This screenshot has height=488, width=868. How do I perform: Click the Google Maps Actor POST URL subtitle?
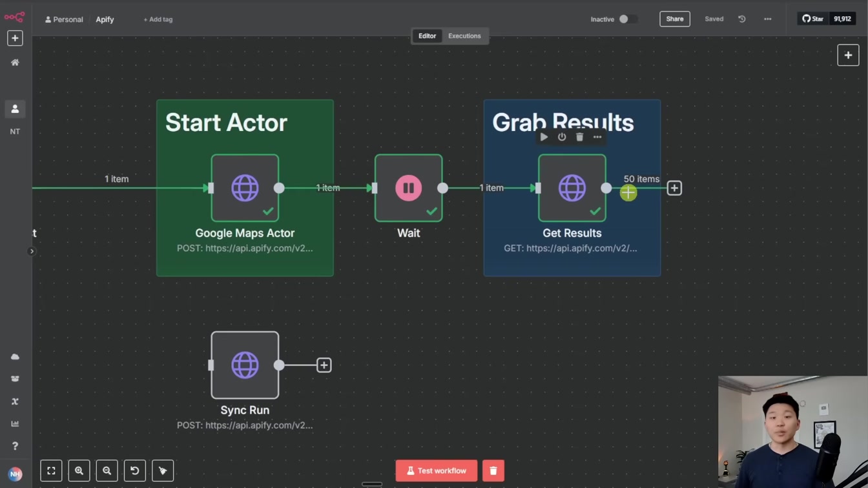tap(245, 248)
